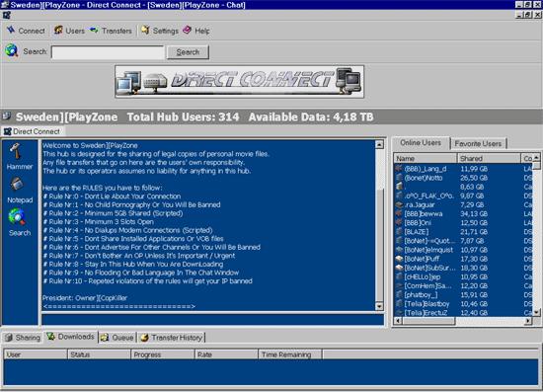This screenshot has height=392, width=543.
Task: Select the Online Users tab
Action: coord(421,142)
